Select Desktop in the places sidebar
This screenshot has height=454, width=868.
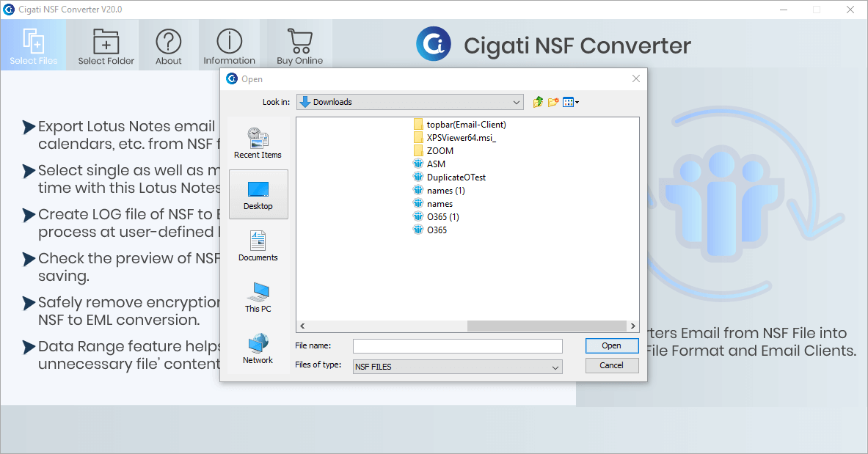pyautogui.click(x=258, y=194)
